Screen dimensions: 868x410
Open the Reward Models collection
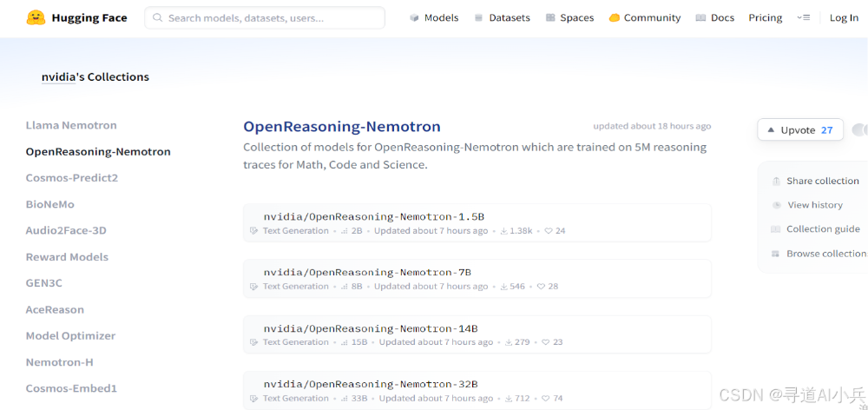pos(67,257)
